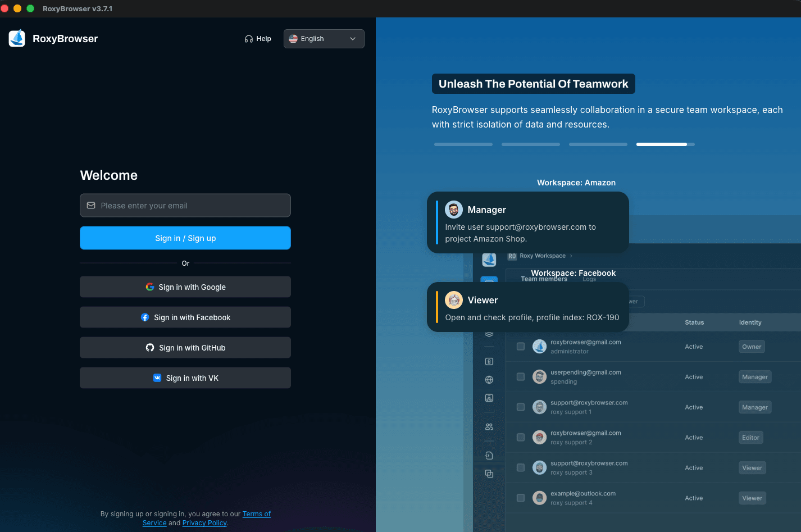This screenshot has width=801, height=532.
Task: Click the Viewer avatar in the card
Action: [x=454, y=300]
